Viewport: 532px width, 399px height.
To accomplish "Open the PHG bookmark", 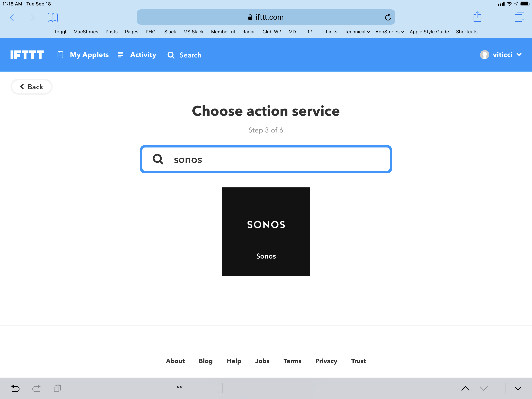I will [x=151, y=32].
